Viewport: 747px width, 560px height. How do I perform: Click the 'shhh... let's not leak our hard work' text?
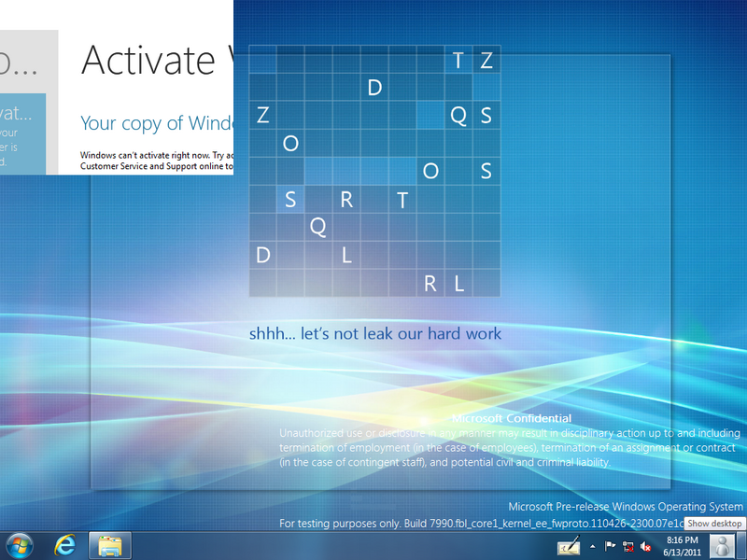point(375,333)
